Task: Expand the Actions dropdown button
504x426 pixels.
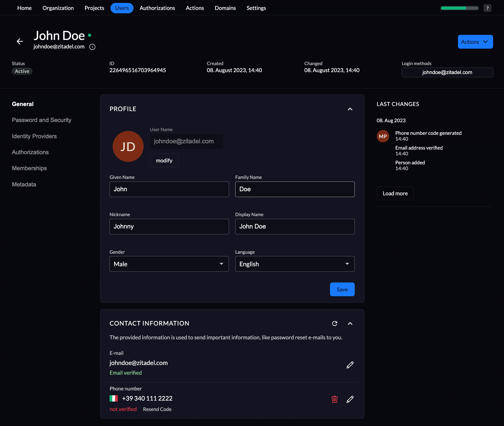Action: [474, 41]
